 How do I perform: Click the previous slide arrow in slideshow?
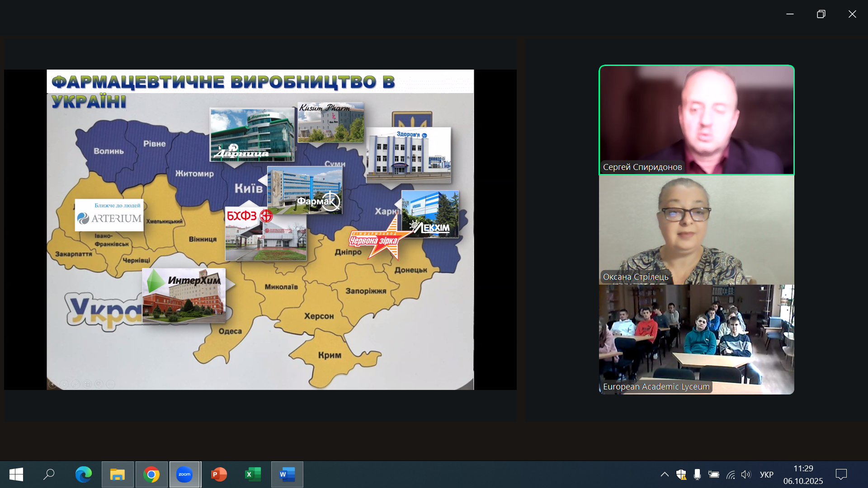(53, 384)
